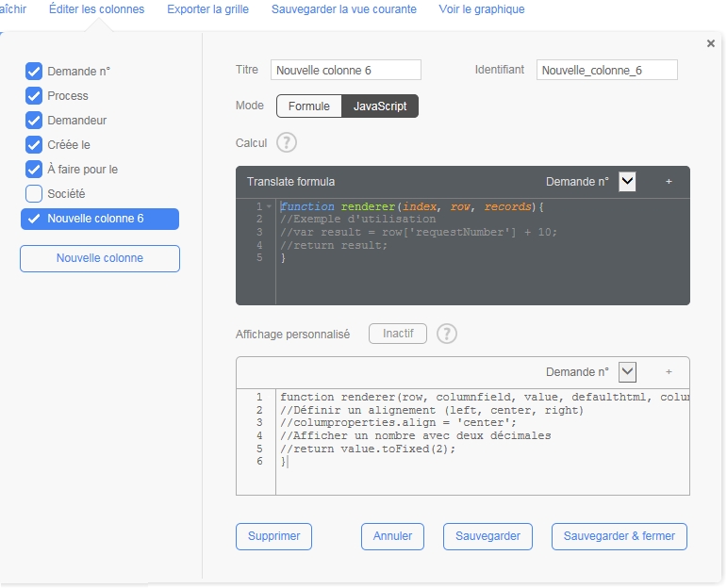Viewport: 727px width, 588px height.
Task: Enable the Société column checkbox
Action: [34, 194]
